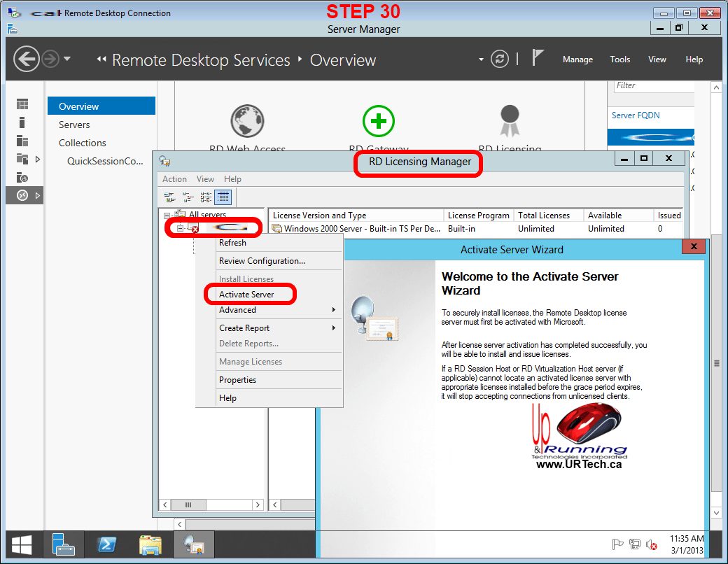
Task: Open PowerShell from the taskbar
Action: [x=106, y=545]
